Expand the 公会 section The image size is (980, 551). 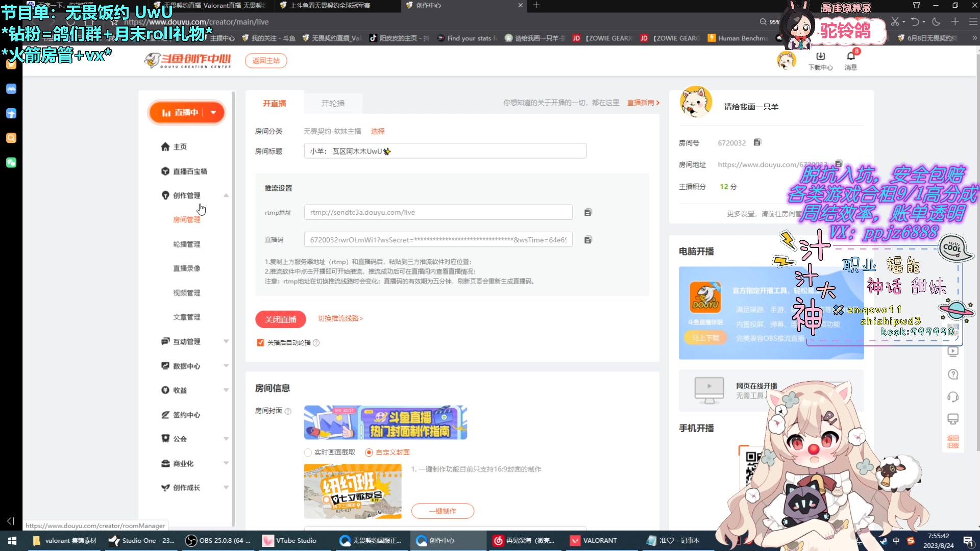coord(226,439)
